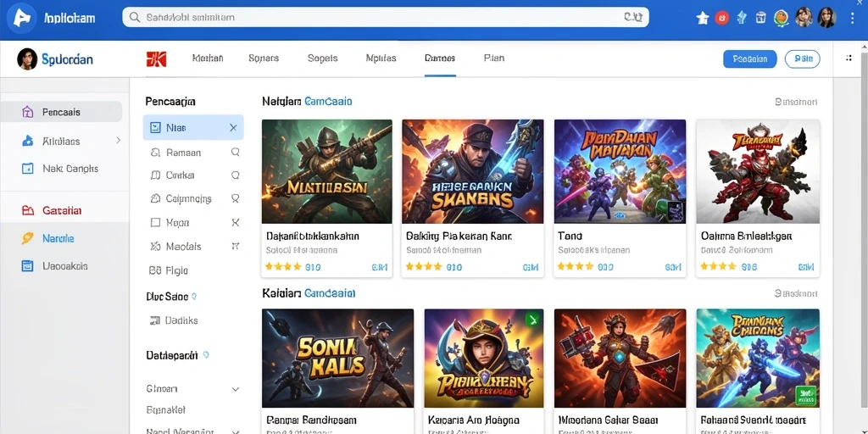Click the see-all link beside Kaiaiam heading
The height and width of the screenshot is (434, 868).
[x=796, y=293]
